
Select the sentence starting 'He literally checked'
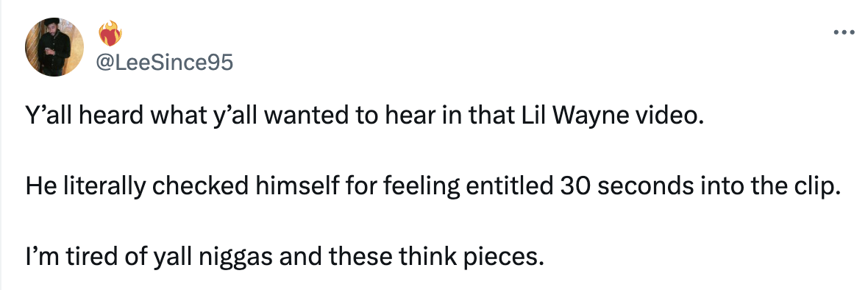[x=433, y=186]
